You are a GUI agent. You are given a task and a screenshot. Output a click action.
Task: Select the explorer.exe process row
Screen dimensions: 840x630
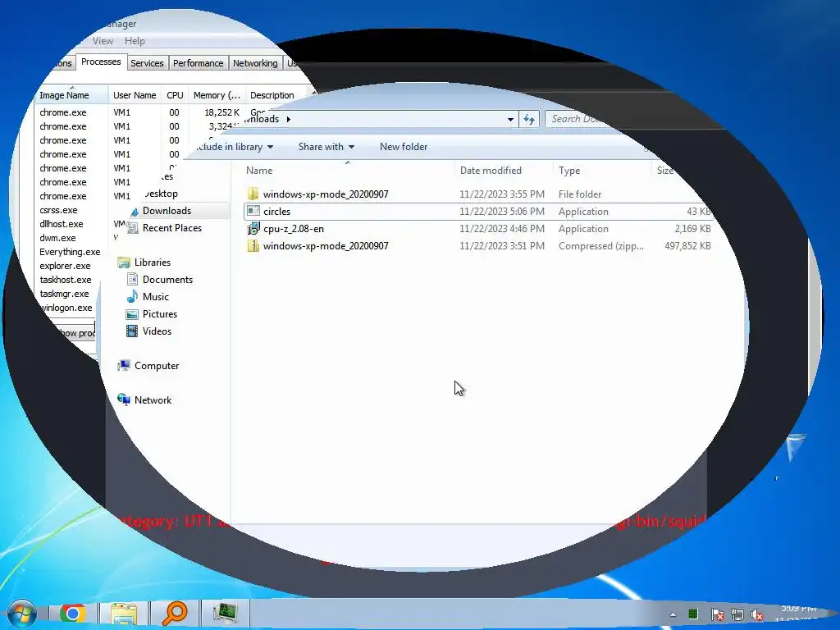(x=67, y=266)
